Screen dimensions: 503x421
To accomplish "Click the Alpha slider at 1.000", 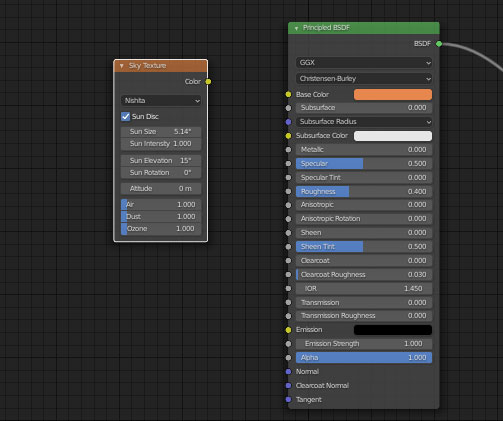I will [x=364, y=358].
